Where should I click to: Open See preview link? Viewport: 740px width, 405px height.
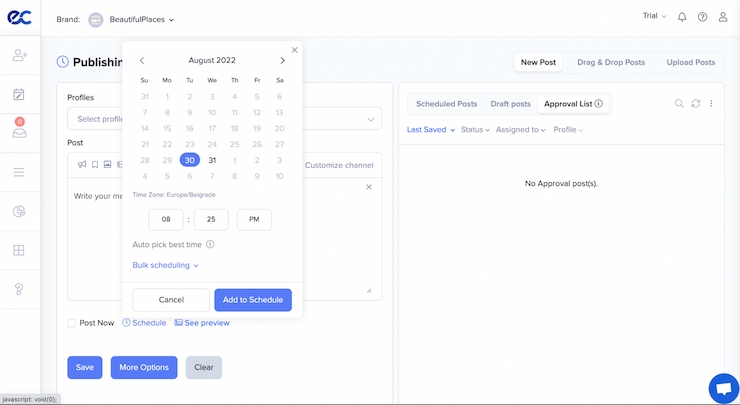pyautogui.click(x=202, y=323)
